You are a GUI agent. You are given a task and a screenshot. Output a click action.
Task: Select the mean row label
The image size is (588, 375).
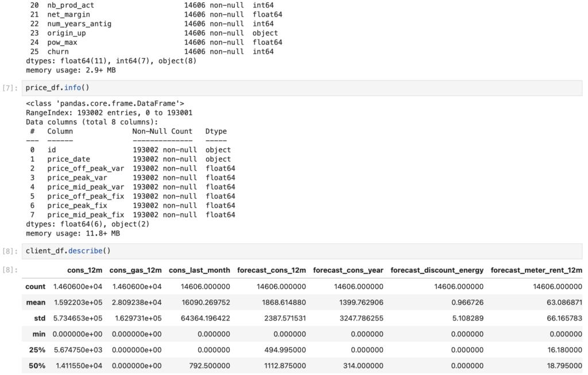pyautogui.click(x=37, y=302)
